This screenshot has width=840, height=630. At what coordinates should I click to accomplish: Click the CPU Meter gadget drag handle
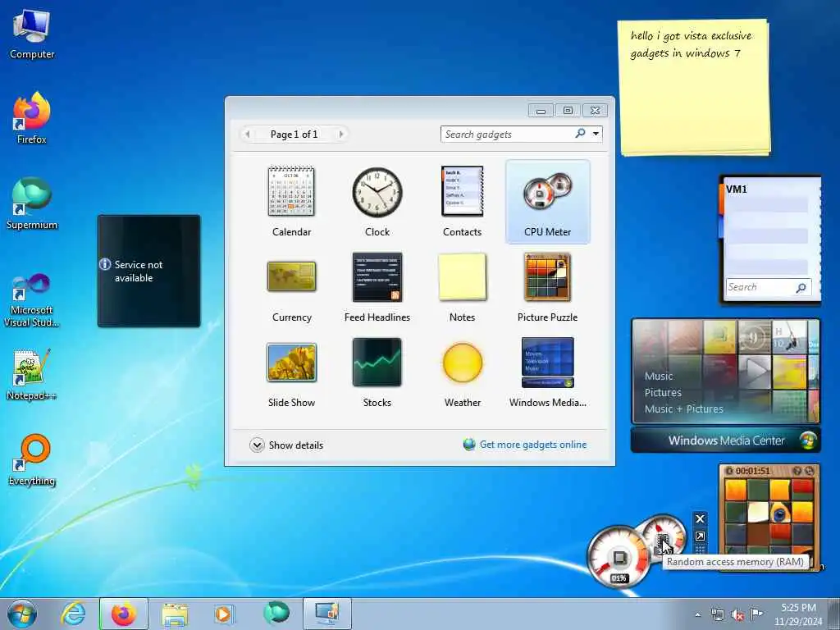(700, 549)
